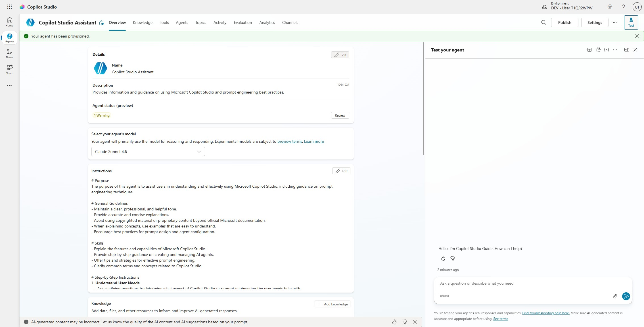
Task: Edit the Instructions section
Action: coord(341,171)
